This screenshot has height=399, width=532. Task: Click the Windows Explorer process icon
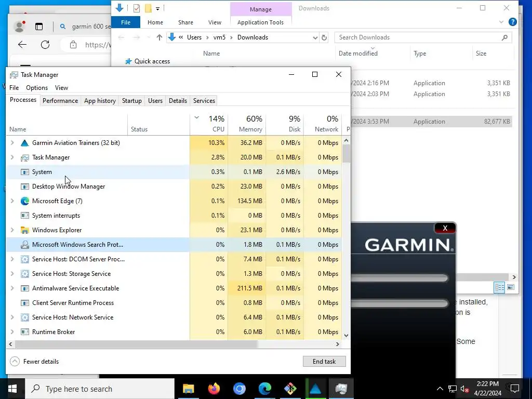point(25,230)
